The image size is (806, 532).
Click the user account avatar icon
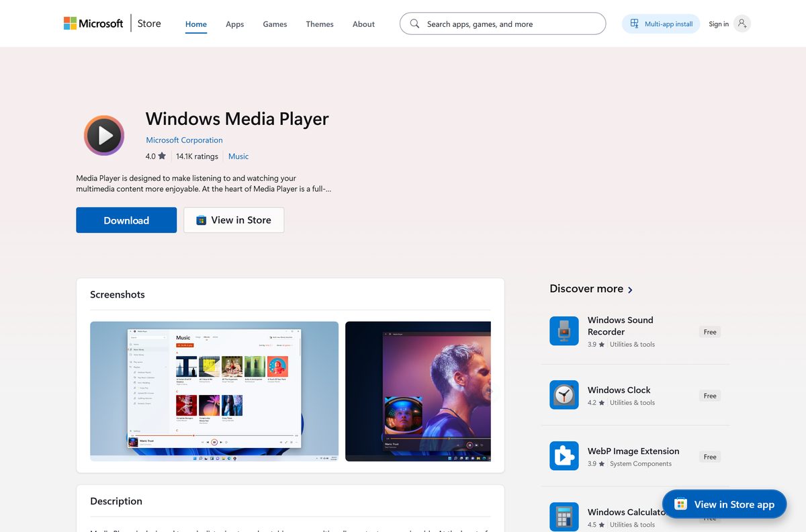click(742, 24)
